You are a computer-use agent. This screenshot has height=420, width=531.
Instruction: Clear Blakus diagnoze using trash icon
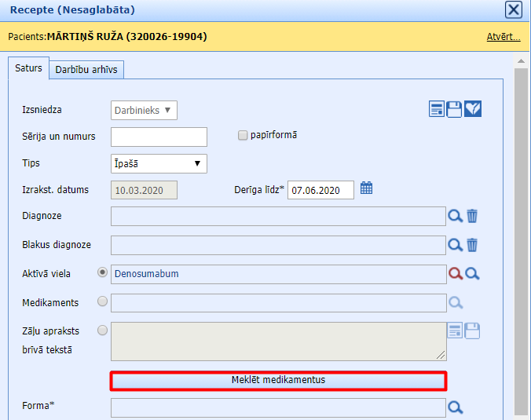point(472,245)
